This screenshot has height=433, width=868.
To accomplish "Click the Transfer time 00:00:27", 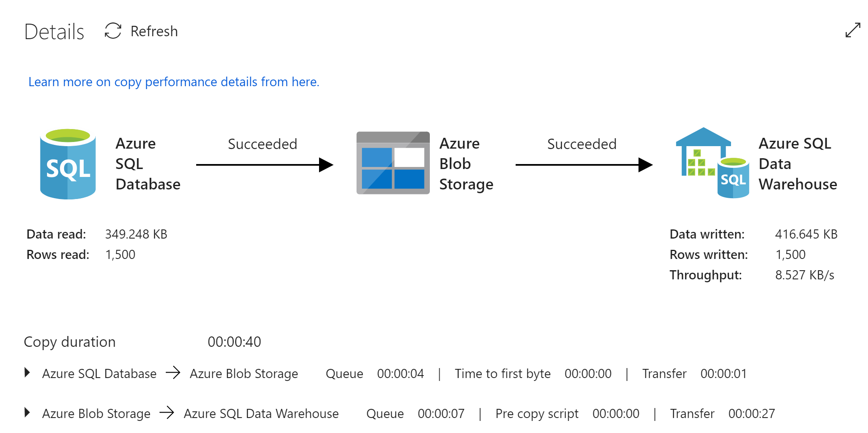I will point(751,414).
